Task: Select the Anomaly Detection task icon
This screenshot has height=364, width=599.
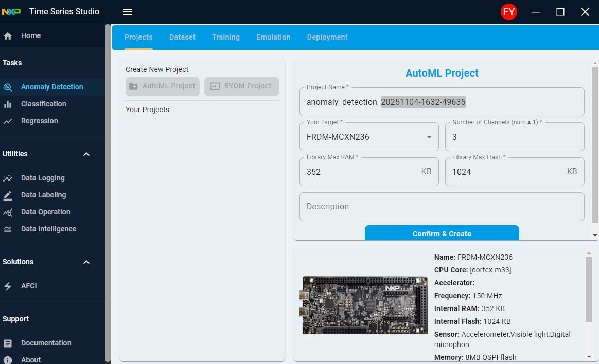Action: (8, 87)
